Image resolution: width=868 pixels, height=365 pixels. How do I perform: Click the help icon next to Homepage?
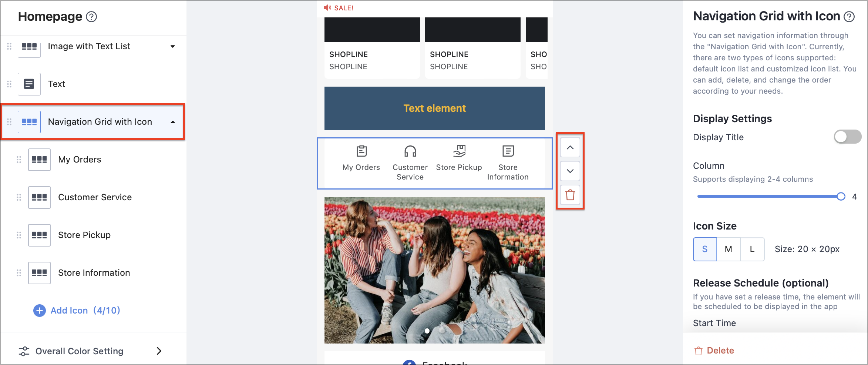coord(91,17)
